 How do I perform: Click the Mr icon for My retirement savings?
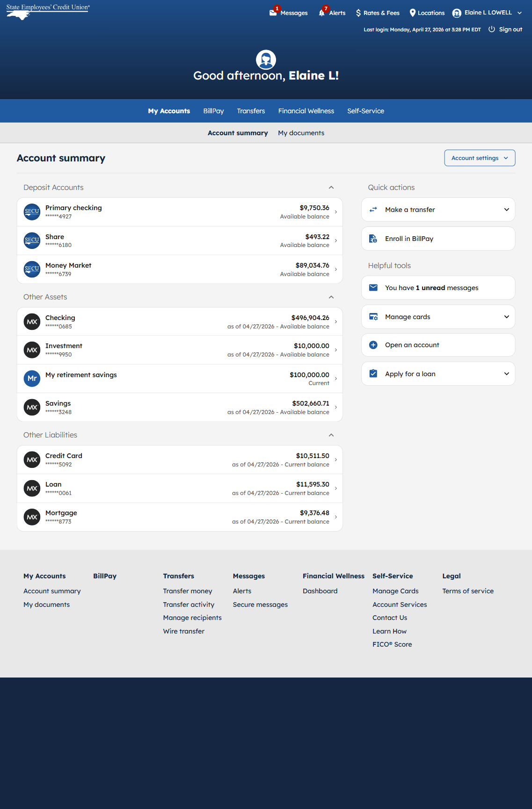pyautogui.click(x=32, y=379)
